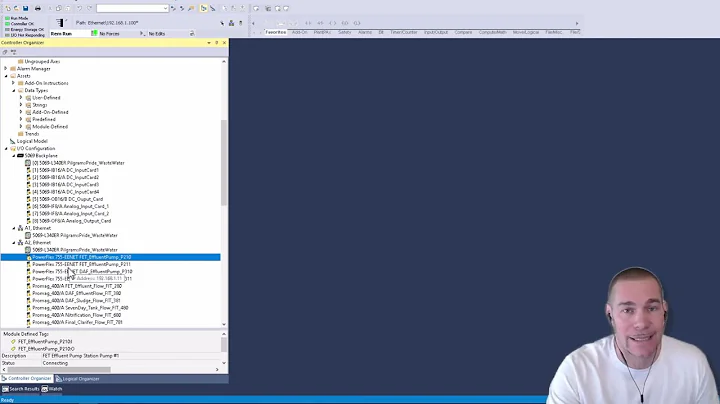Select Promag_400 Nitrification_Flow_FIT_600 module
The image size is (720, 404).
pos(77,315)
